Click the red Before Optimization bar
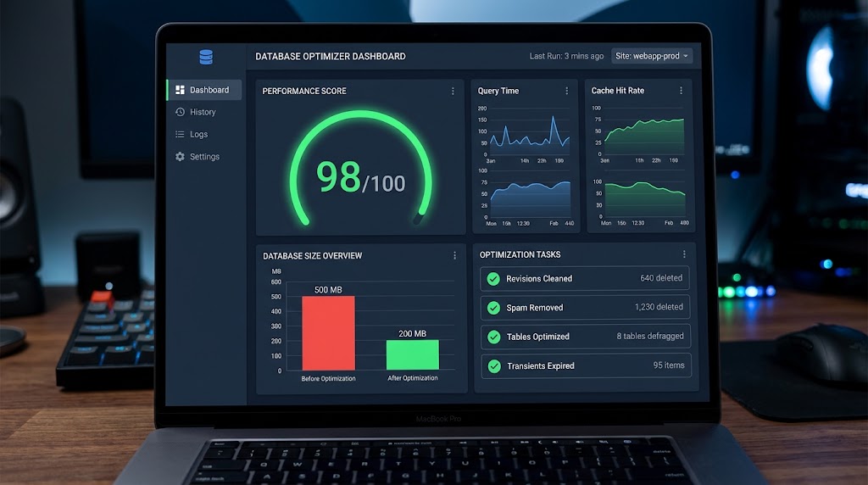Image resolution: width=868 pixels, height=485 pixels. (x=328, y=332)
